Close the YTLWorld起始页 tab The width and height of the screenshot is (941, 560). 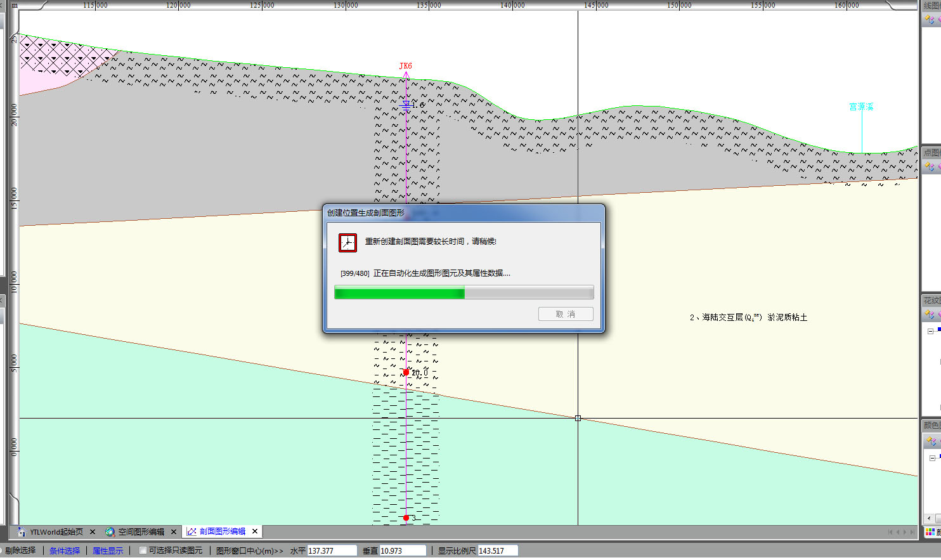pos(93,531)
